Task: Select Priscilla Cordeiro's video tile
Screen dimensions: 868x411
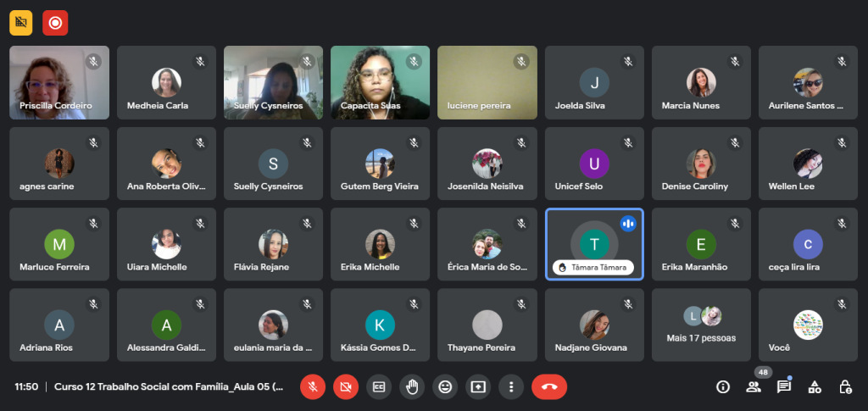Action: click(59, 82)
